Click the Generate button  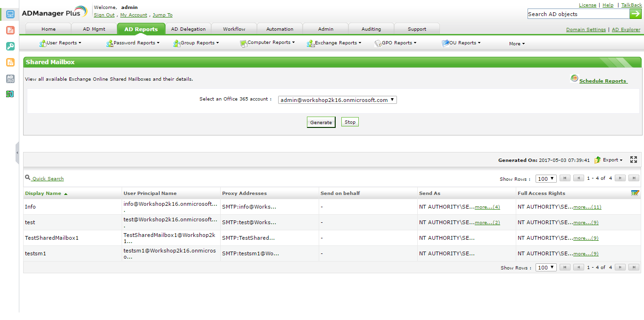[x=321, y=122]
